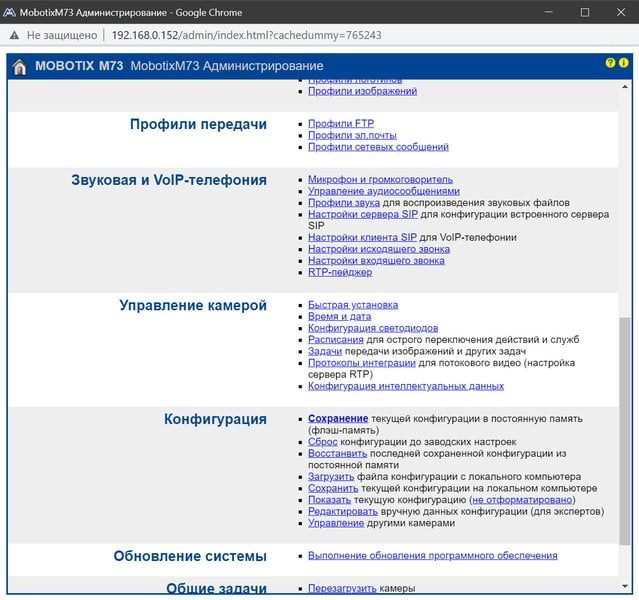Open Настройки клиента SIP link
The width and height of the screenshot is (639, 600).
pos(362,237)
